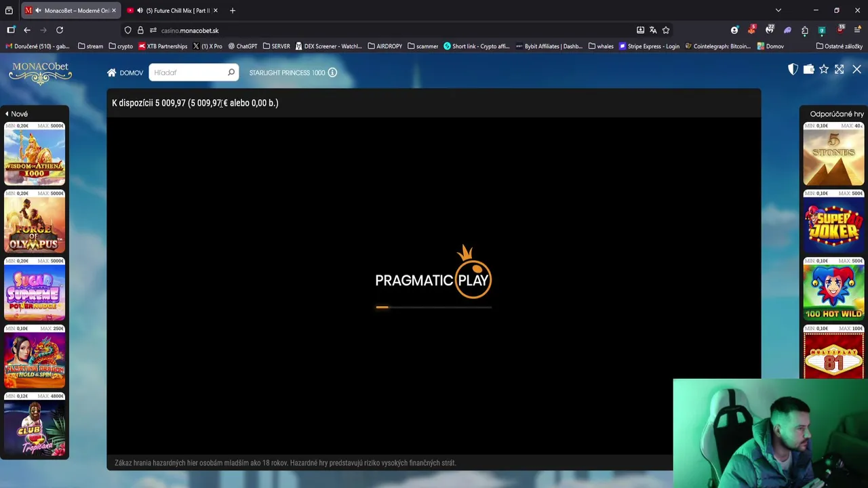Click the search magnifier icon

point(231,73)
